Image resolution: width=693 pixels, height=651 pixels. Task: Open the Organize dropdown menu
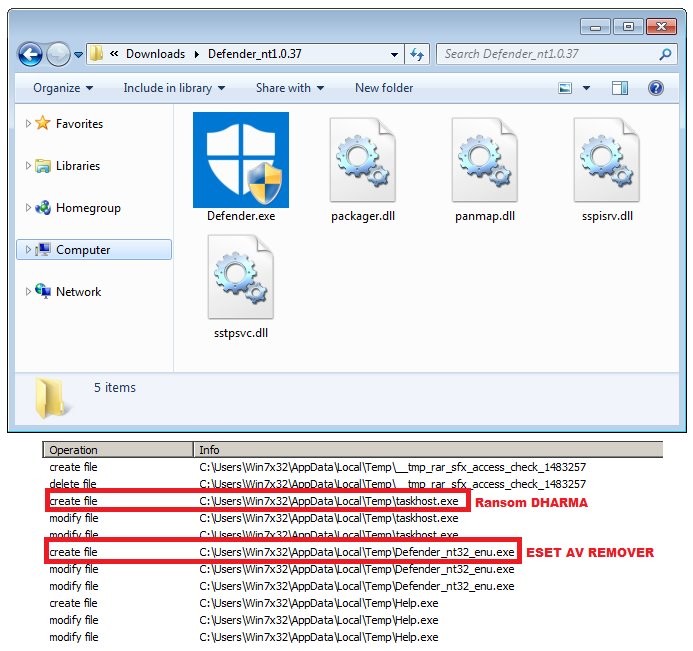tap(62, 88)
